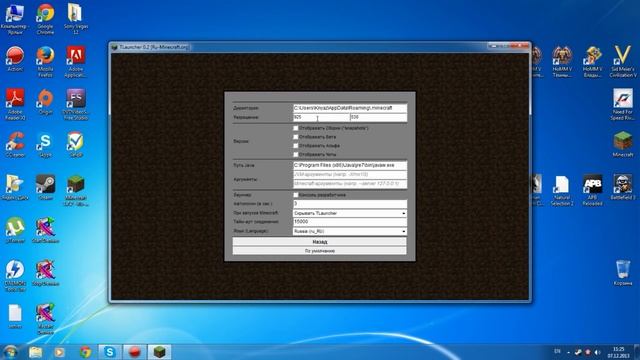
Task: Switch to Skype in the taskbar
Action: 109,352
